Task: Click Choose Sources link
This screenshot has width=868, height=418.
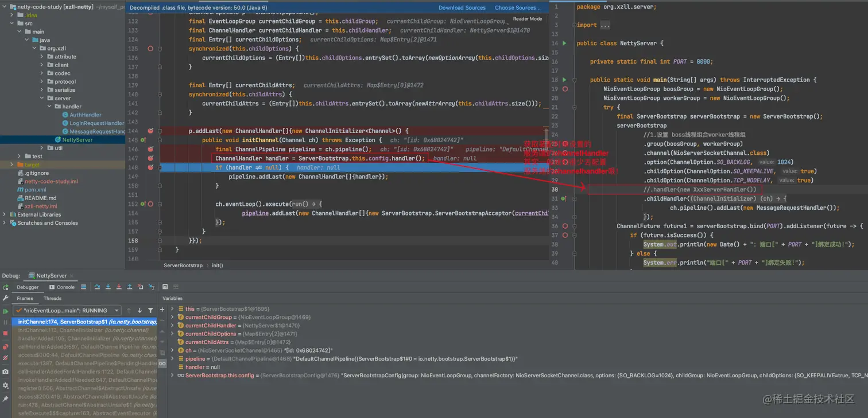Action: coord(518,7)
